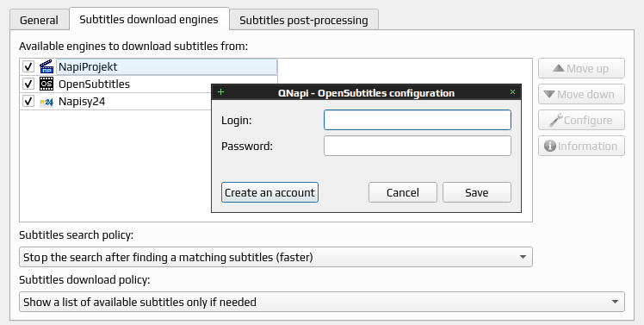Open the Subtitles post-processing tab
Screen dimensions: 644x325
coord(304,20)
